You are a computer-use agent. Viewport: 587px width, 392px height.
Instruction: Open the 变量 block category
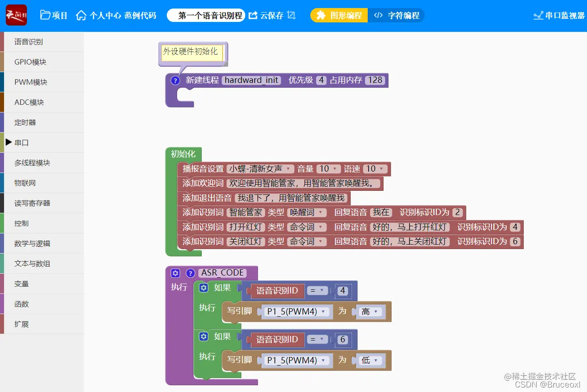(x=42, y=284)
